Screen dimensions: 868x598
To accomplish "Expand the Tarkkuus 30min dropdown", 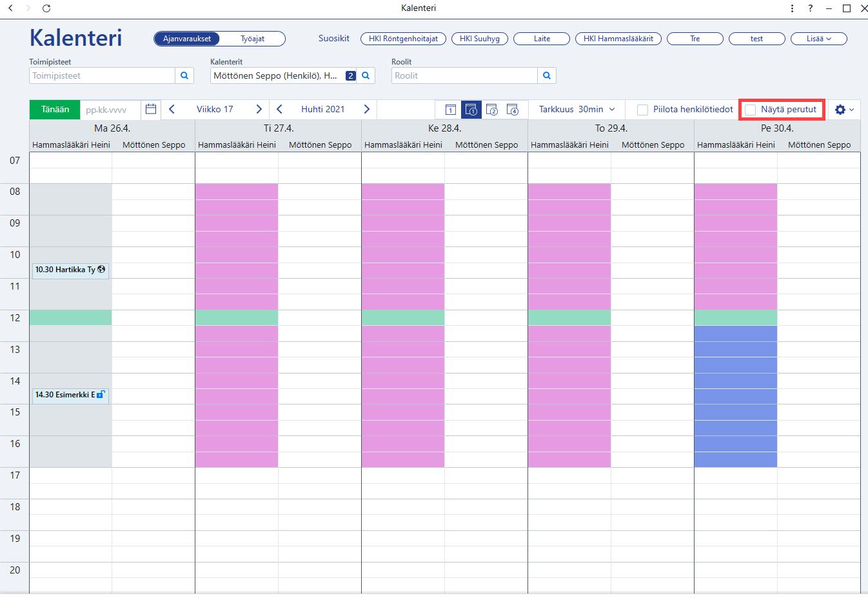I will [577, 109].
